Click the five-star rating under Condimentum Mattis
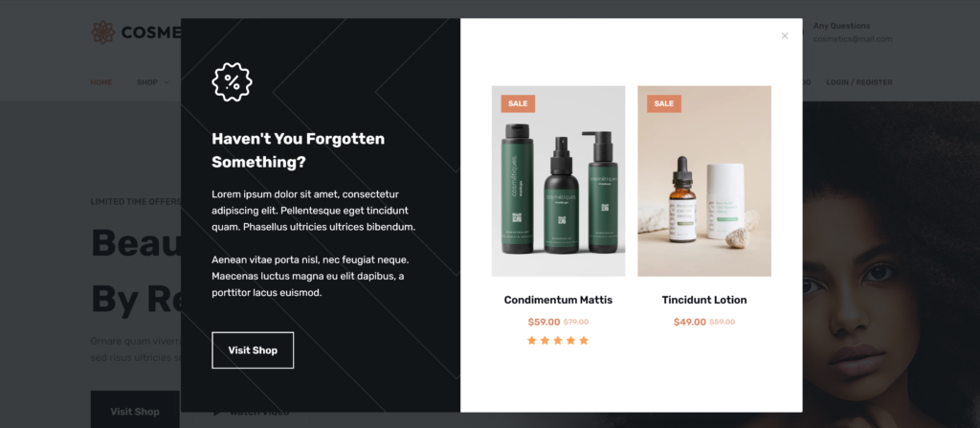 pos(558,341)
